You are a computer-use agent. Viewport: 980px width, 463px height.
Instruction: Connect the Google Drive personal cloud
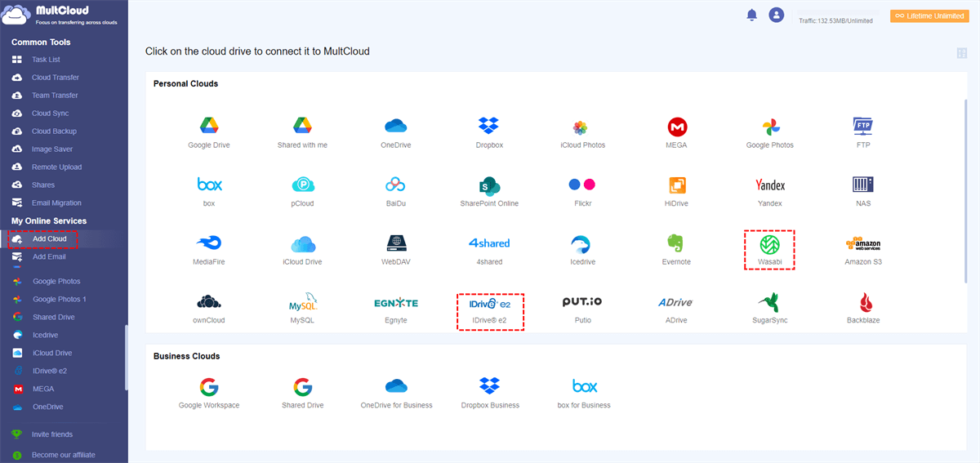pyautogui.click(x=209, y=133)
